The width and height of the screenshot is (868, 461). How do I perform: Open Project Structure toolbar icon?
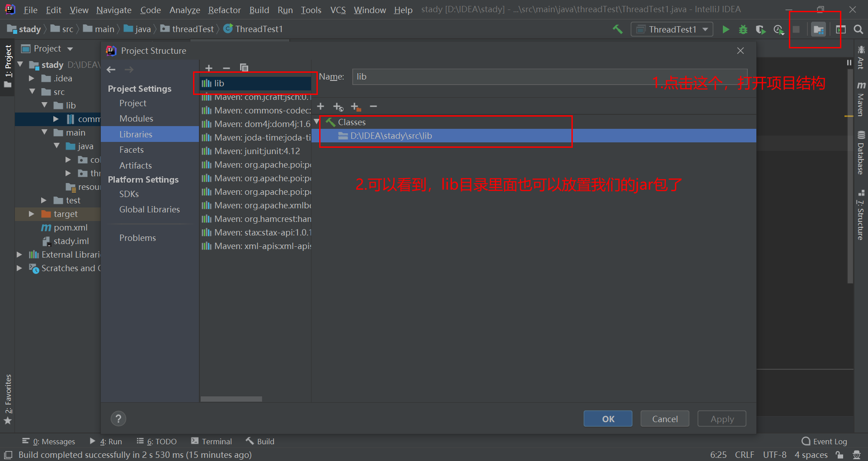coord(819,29)
